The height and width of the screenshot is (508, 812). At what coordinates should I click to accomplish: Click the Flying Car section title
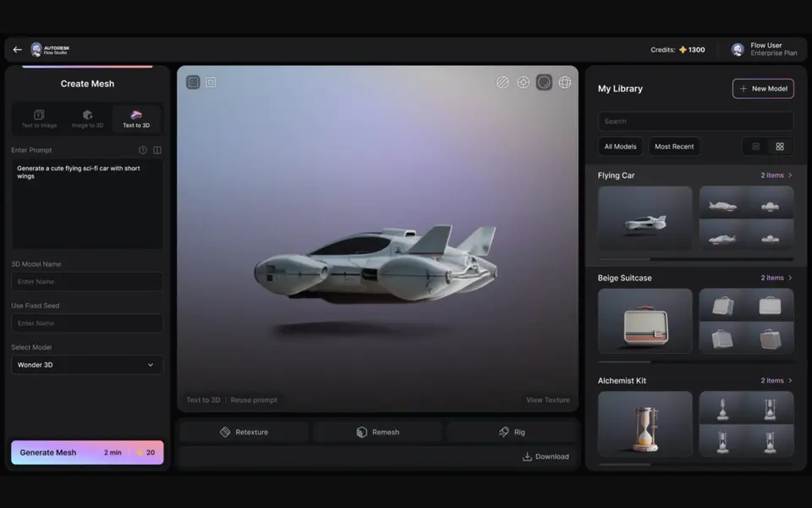coord(616,175)
